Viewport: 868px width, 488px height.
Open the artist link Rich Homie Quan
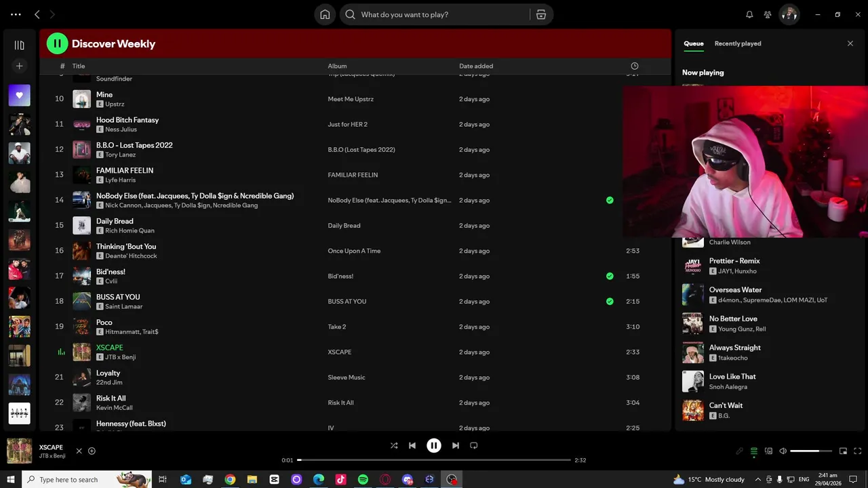[x=130, y=230]
